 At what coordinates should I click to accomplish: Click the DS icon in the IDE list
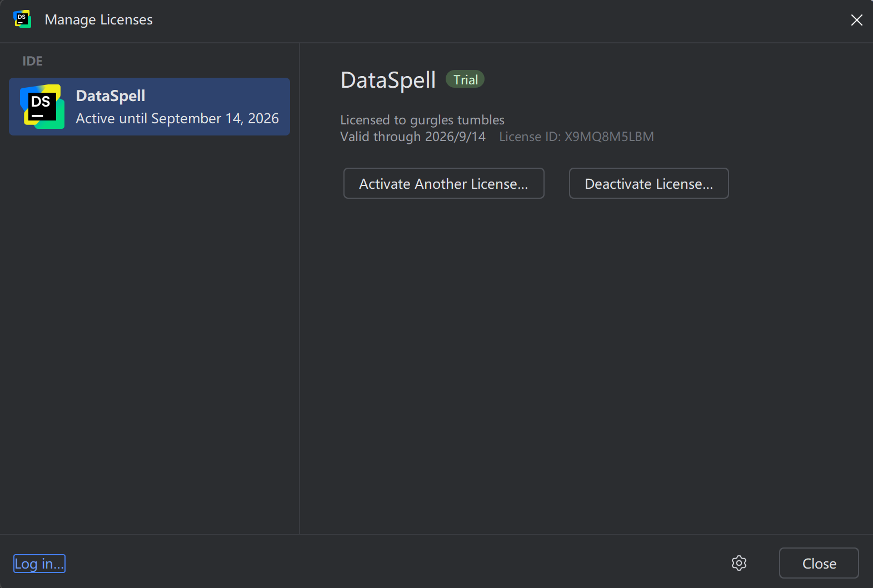42,107
